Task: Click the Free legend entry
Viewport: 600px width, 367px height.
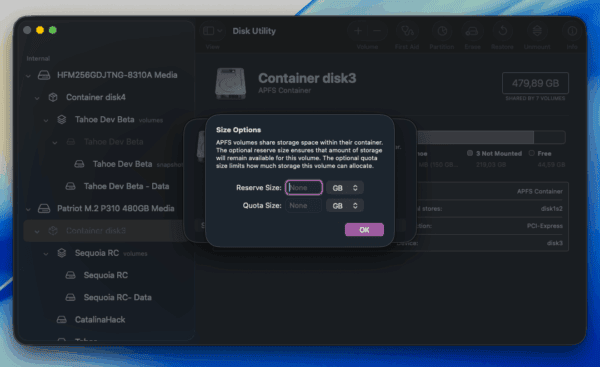Action: pos(540,153)
